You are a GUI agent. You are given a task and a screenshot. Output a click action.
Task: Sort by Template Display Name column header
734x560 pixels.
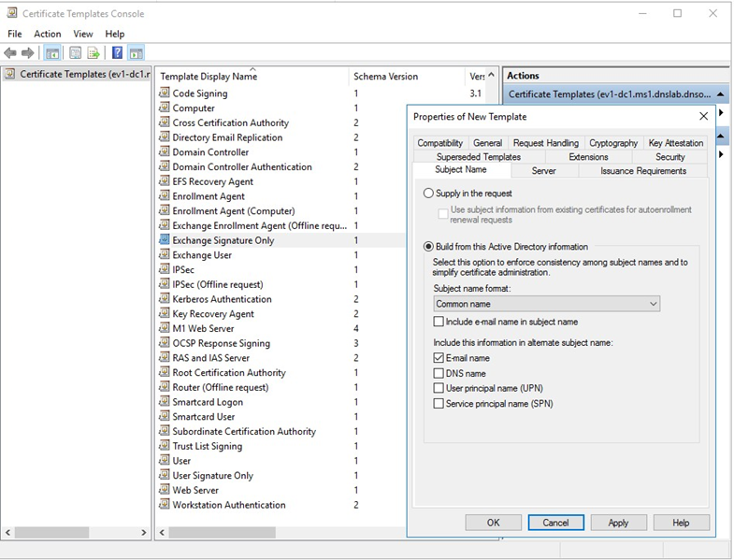point(253,76)
